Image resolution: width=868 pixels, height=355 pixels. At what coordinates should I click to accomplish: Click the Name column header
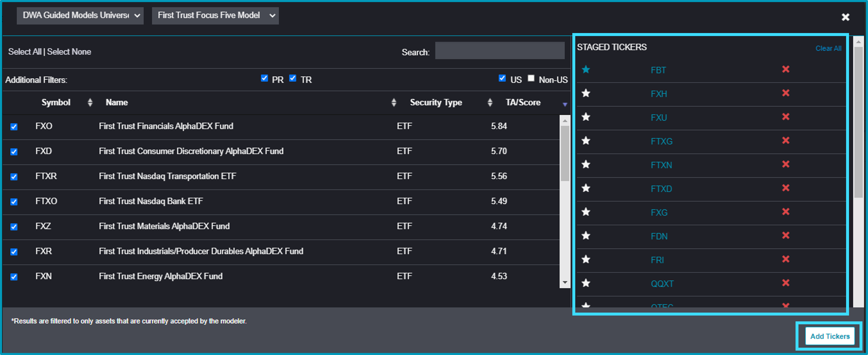tap(117, 102)
